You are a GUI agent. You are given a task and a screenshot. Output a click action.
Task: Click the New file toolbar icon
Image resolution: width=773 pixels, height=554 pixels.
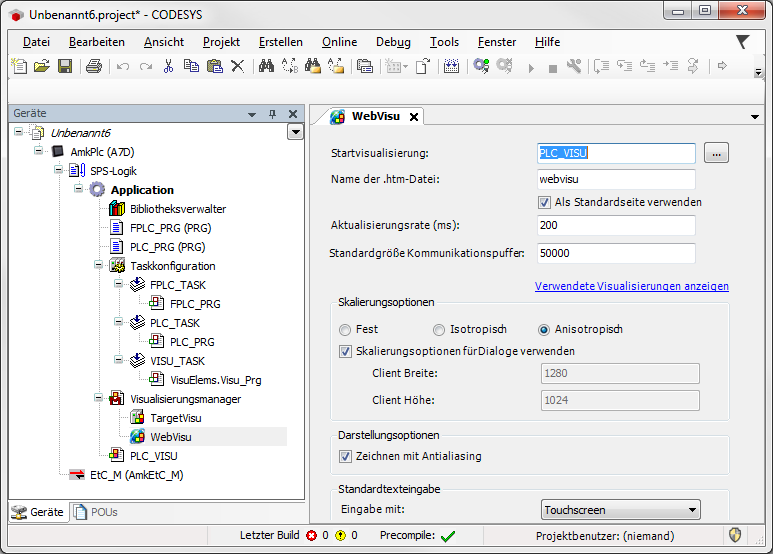pos(19,66)
